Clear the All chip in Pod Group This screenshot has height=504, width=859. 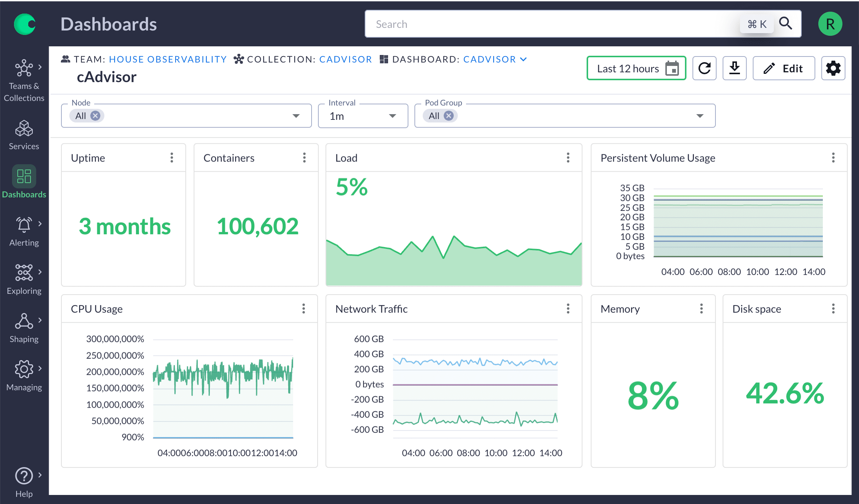click(x=449, y=116)
